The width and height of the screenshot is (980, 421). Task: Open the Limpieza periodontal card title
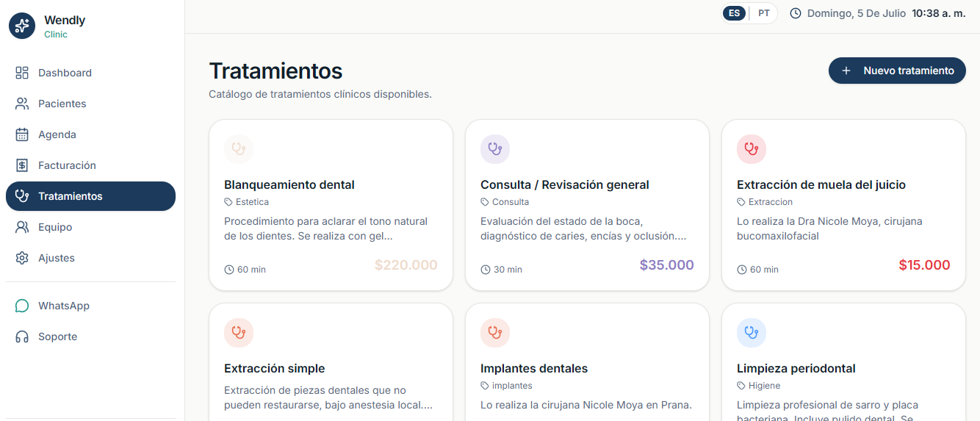tap(796, 369)
